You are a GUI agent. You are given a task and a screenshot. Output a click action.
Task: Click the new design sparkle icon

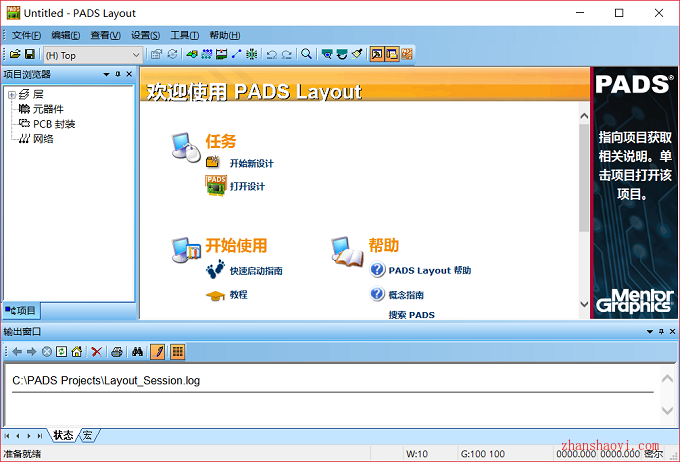213,162
